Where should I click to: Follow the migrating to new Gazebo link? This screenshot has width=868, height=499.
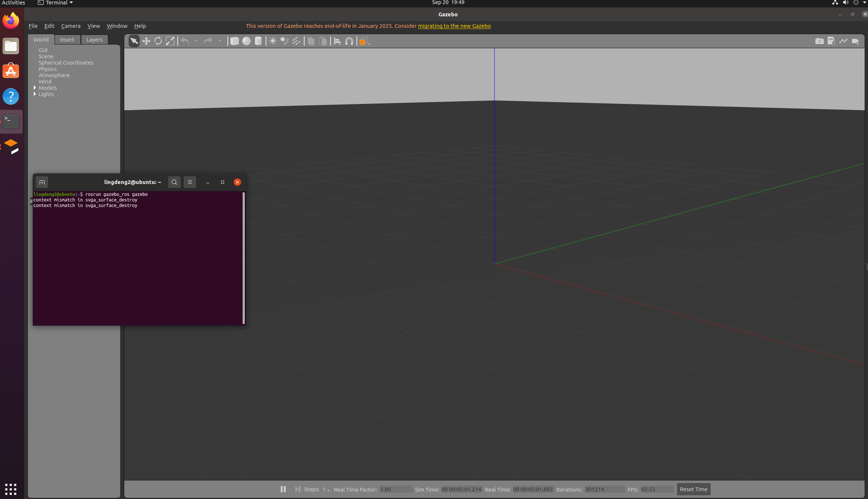(x=454, y=26)
